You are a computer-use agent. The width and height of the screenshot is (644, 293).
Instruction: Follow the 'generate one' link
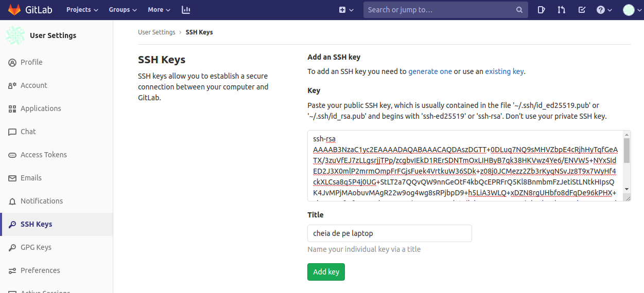[x=430, y=71]
